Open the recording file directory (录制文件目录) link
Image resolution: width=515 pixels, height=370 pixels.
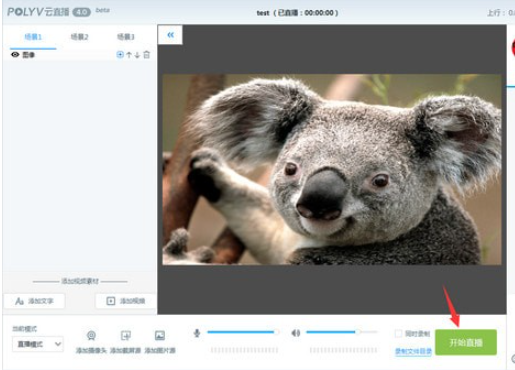click(x=413, y=351)
